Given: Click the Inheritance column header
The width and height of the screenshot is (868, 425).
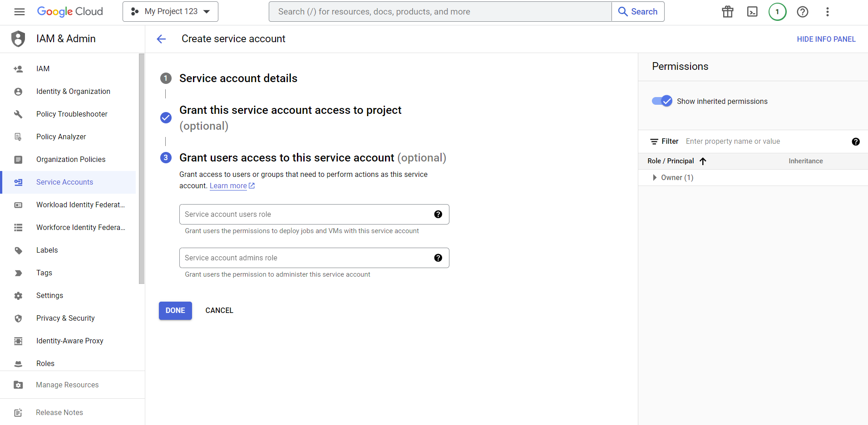Looking at the screenshot, I should [x=806, y=161].
